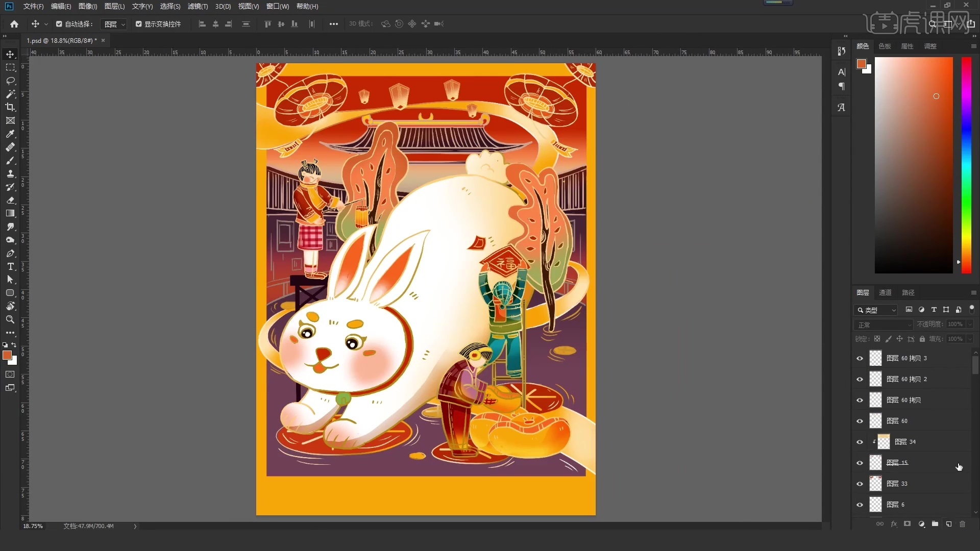
Task: Select the Sponge tool
Action: [x=10, y=240]
